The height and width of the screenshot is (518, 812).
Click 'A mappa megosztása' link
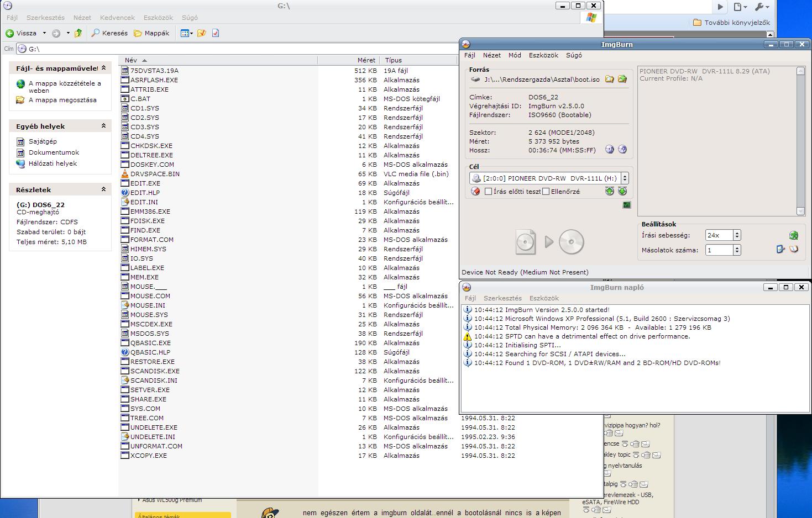pos(62,100)
